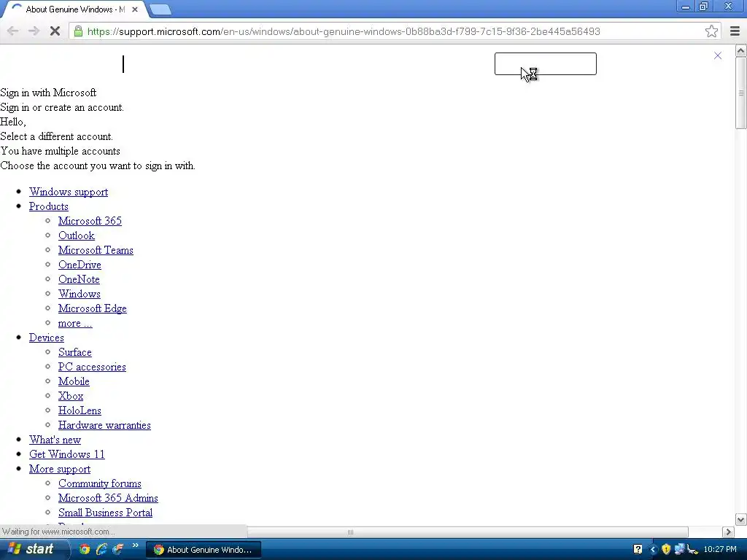Click the Get Windows 11 link
The image size is (747, 560).
point(66,454)
